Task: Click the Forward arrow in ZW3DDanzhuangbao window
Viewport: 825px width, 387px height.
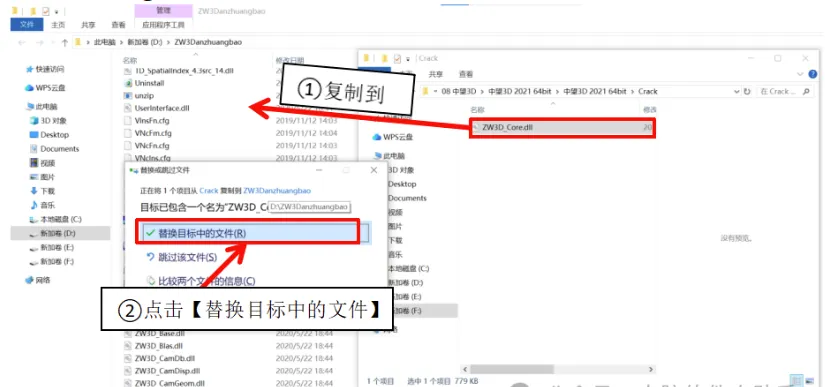Action: [39, 43]
